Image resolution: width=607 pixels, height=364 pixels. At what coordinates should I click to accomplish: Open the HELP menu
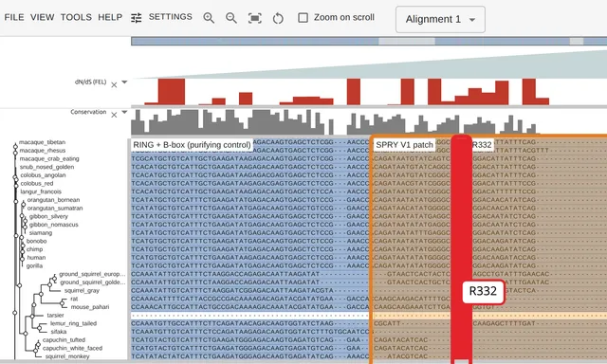coord(110,17)
